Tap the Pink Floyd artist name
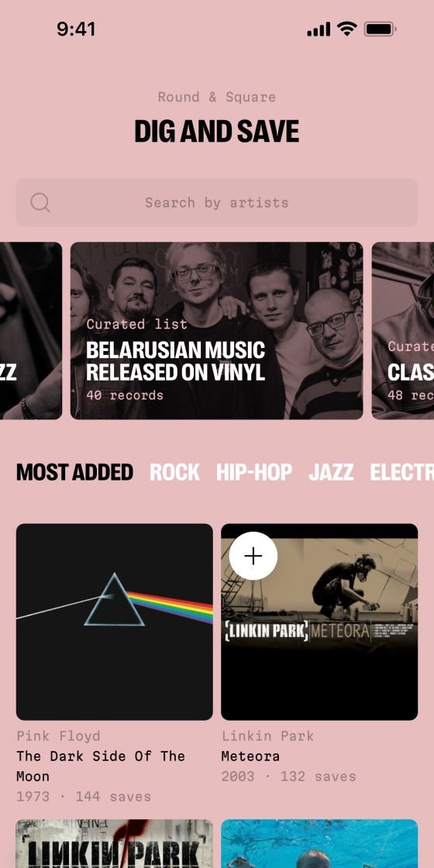Screen dimensions: 434x868 click(58, 736)
